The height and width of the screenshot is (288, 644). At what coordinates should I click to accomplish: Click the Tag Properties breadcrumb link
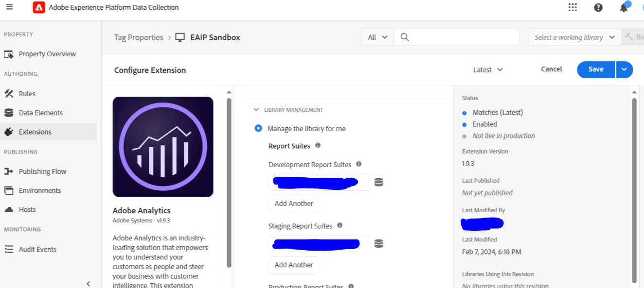point(139,37)
